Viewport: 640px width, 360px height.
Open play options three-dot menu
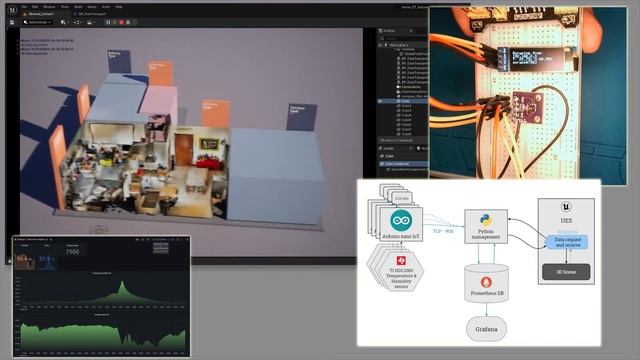pyautogui.click(x=135, y=22)
